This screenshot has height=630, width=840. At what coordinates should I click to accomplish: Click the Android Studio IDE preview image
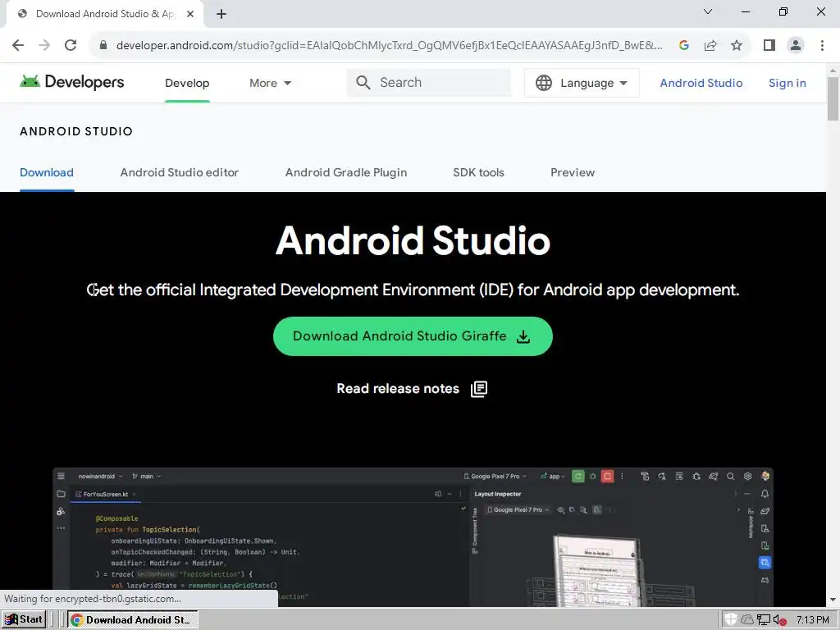point(413,537)
